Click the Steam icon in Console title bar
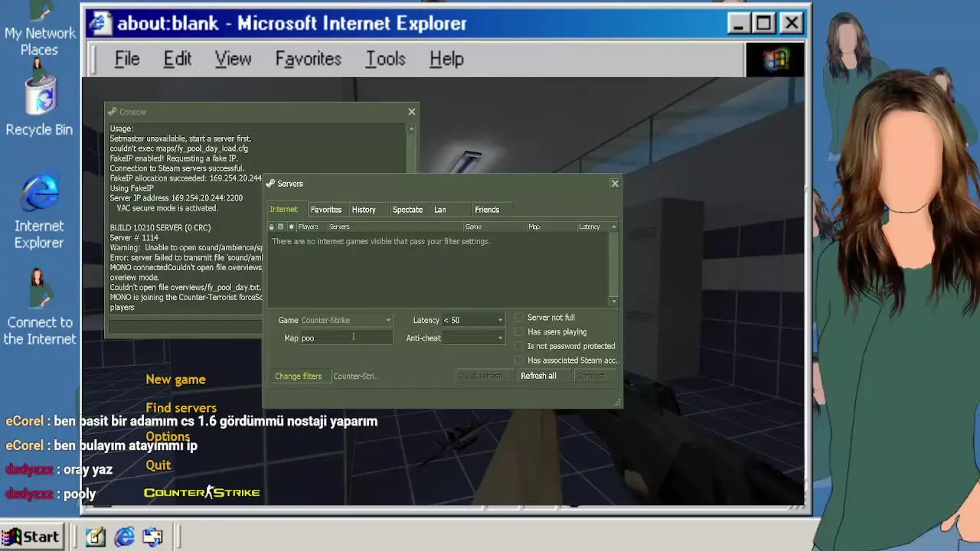This screenshot has width=980, height=551. tap(113, 112)
